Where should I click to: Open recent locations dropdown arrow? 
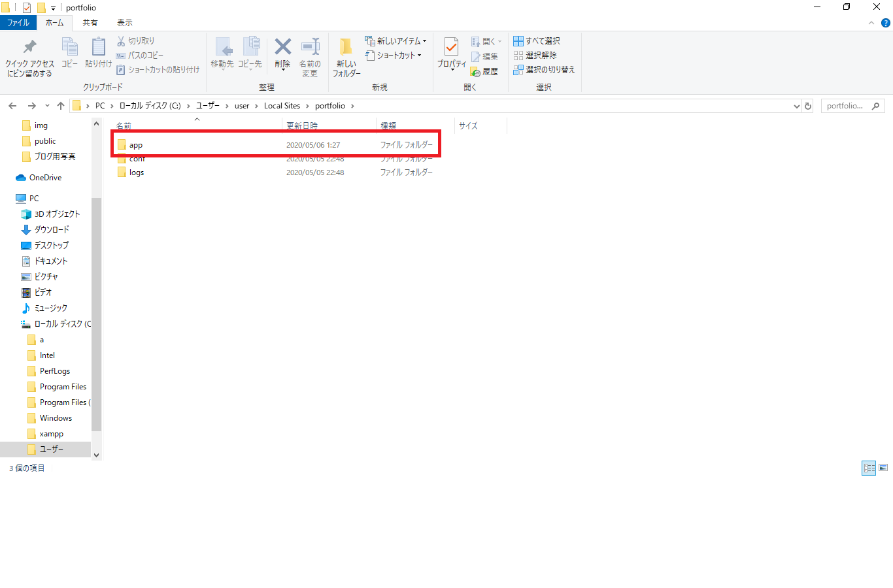tap(47, 106)
